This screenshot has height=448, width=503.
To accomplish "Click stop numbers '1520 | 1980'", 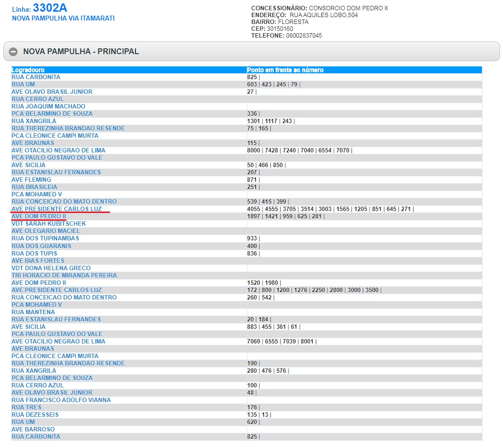I will 263,283.
